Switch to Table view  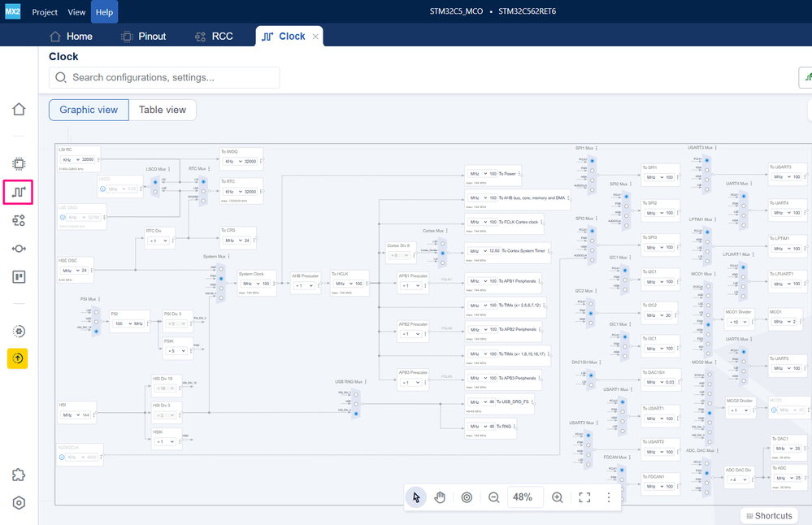point(162,110)
